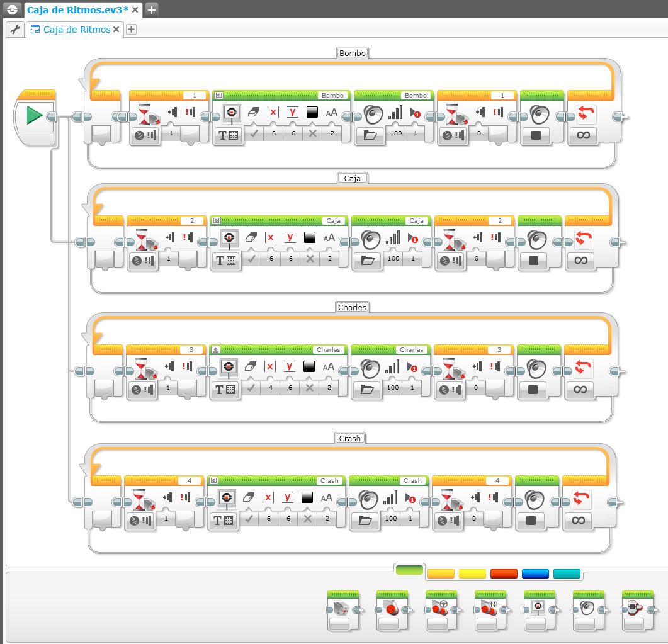Toggle Clear Screen checkmark on Caja Display block

pyautogui.click(x=252, y=259)
